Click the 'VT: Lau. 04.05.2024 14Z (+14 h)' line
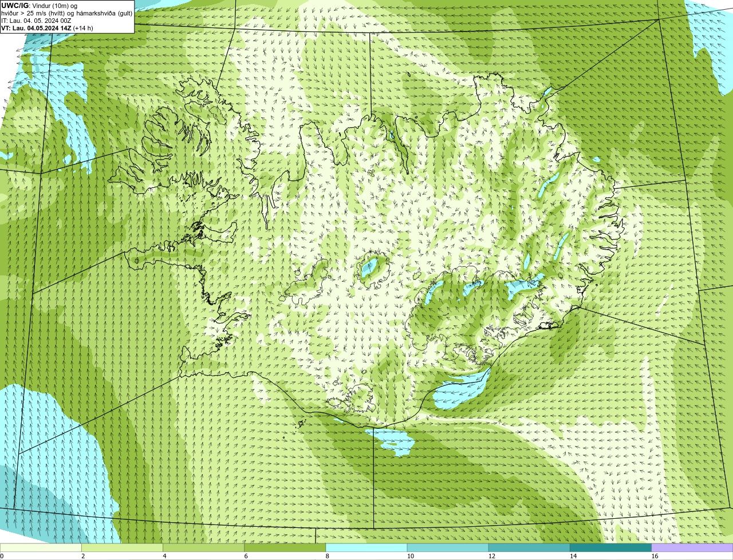Screen dimensions: 733x560 (x=47, y=28)
